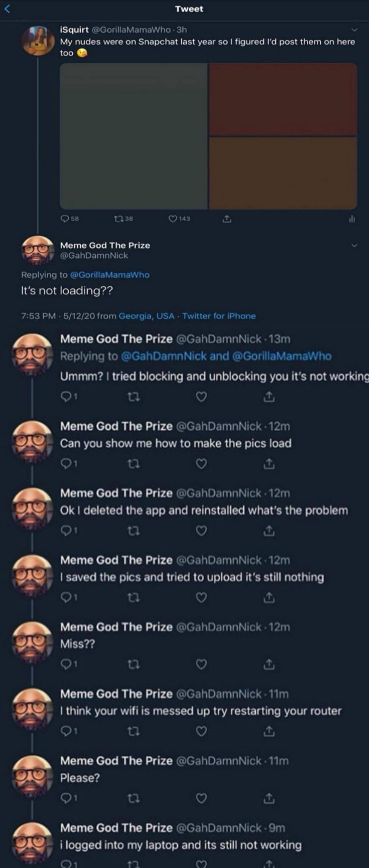This screenshot has height=868, width=369.
Task: Open the Georgia, USA location link
Action: pos(146,316)
